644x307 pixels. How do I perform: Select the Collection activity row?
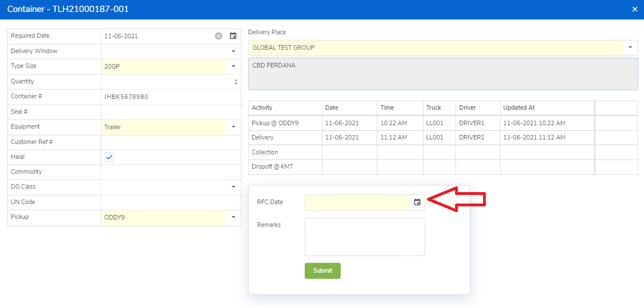(285, 153)
